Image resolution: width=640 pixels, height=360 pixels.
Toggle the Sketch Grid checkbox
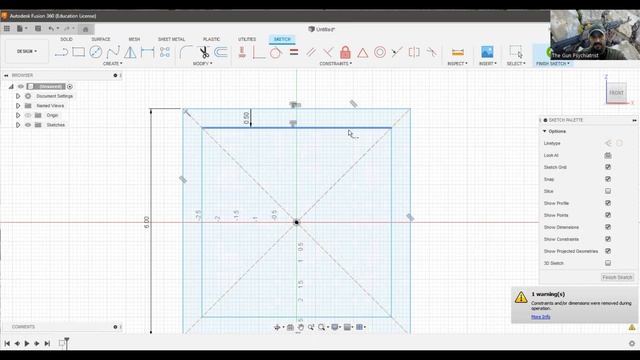point(608,167)
